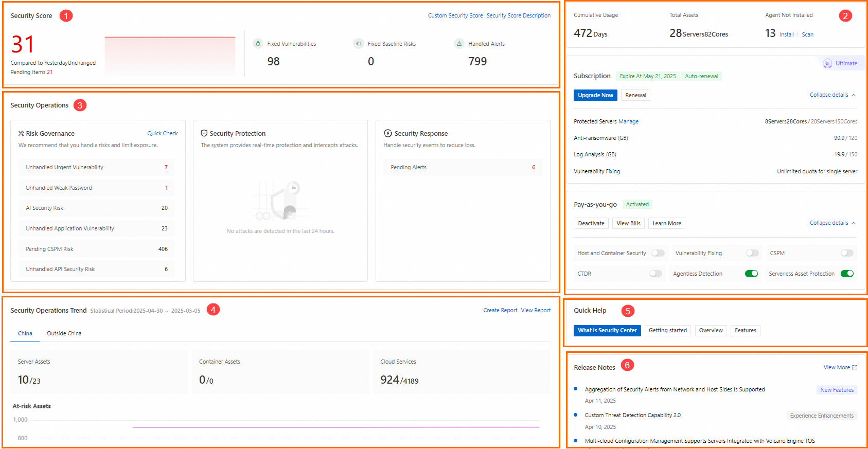Enable the Vulnerability Fixing toggle
This screenshot has height=449, width=868.
pyautogui.click(x=752, y=253)
